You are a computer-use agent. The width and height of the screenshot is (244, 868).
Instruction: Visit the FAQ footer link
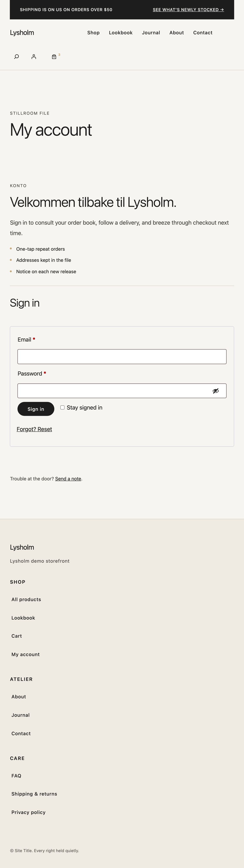point(16,776)
